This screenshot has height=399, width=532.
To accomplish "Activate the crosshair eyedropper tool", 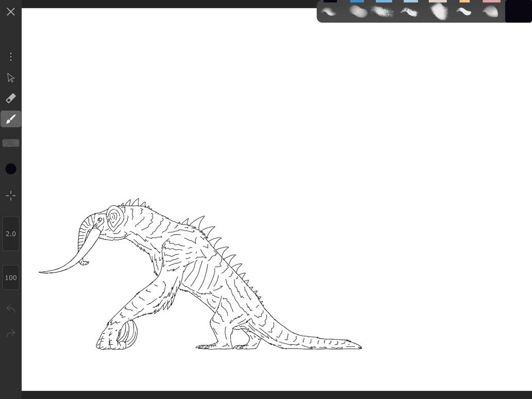I will click(x=11, y=195).
